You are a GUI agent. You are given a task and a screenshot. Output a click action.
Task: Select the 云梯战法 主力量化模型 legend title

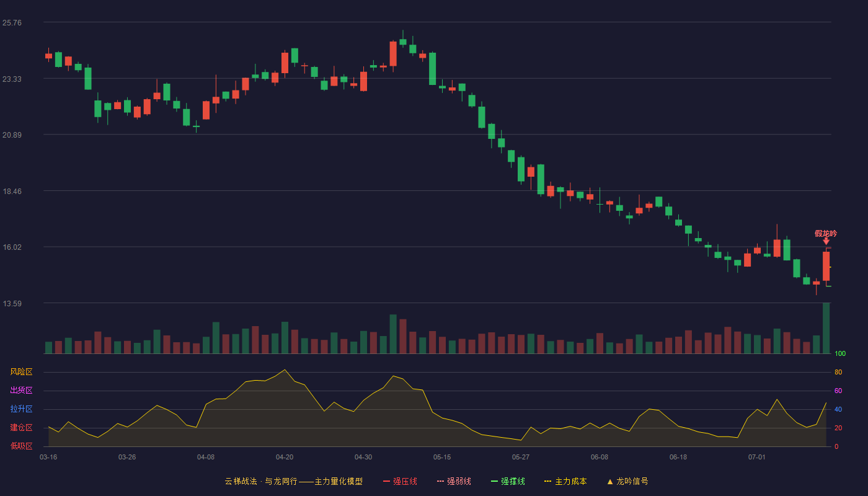[293, 481]
